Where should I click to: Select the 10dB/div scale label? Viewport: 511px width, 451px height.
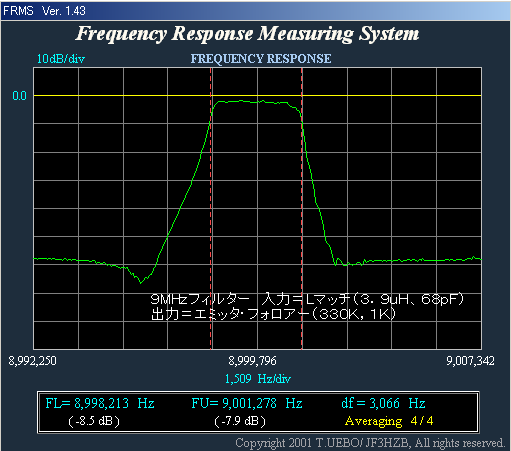point(61,59)
